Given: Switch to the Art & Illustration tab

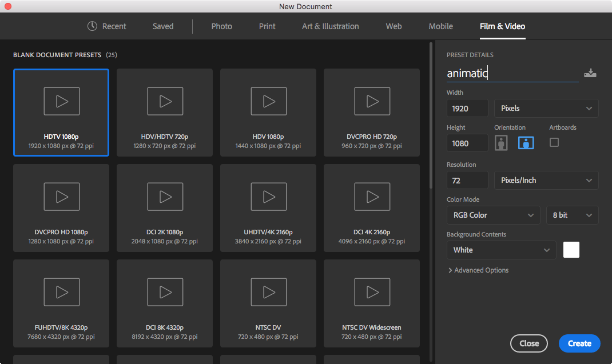Looking at the screenshot, I should click(330, 26).
